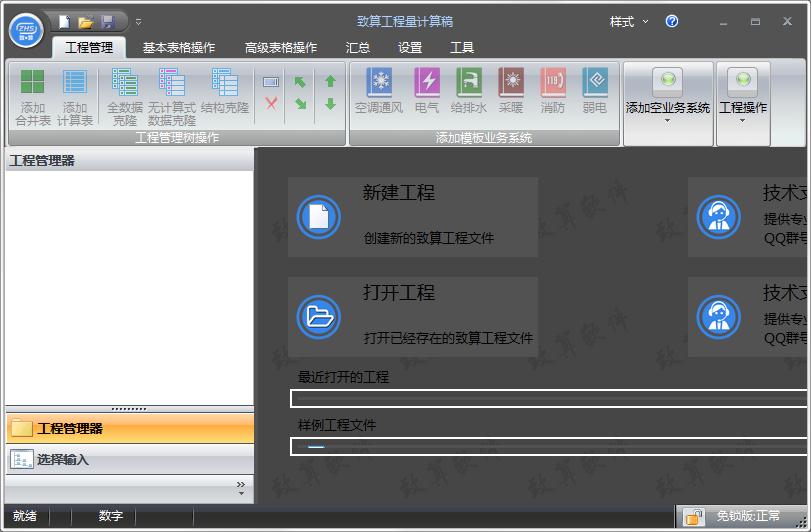Switch to the 高级表格操作 tab
The image size is (811, 532).
[x=280, y=48]
